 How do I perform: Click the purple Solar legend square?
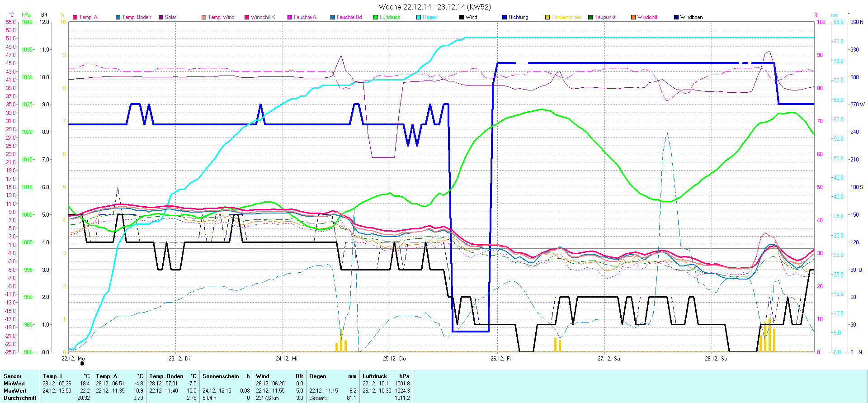[161, 17]
